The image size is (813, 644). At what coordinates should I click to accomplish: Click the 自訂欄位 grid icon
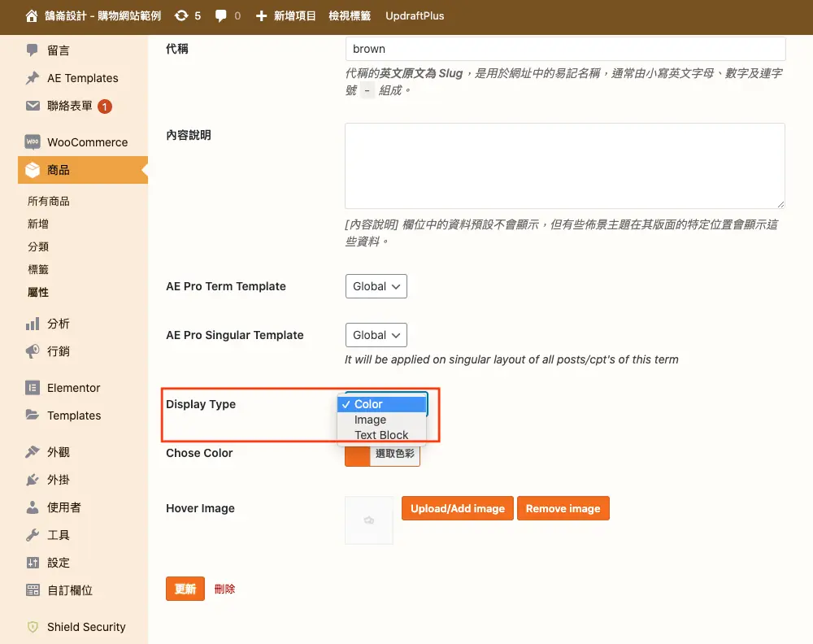(x=33, y=590)
